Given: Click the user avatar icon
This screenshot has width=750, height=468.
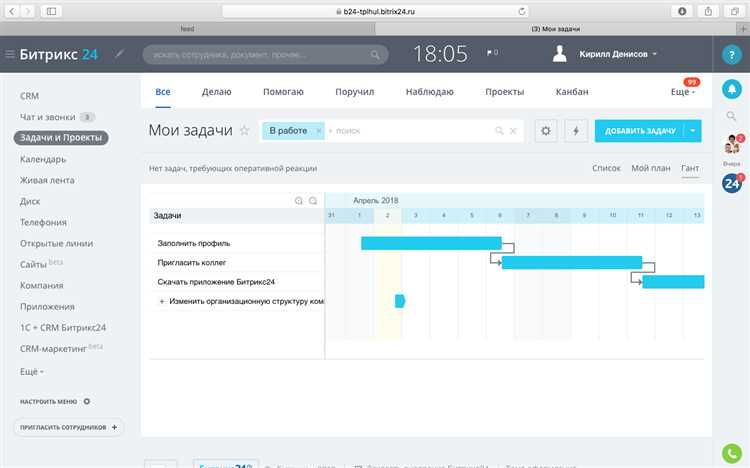Looking at the screenshot, I should coord(560,54).
